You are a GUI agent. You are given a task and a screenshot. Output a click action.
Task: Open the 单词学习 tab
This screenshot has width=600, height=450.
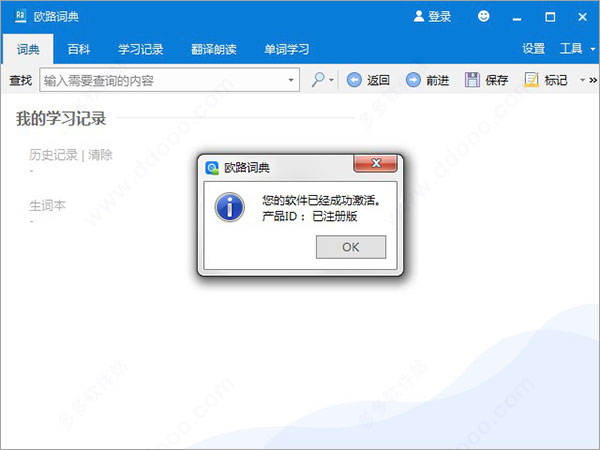pos(287,49)
